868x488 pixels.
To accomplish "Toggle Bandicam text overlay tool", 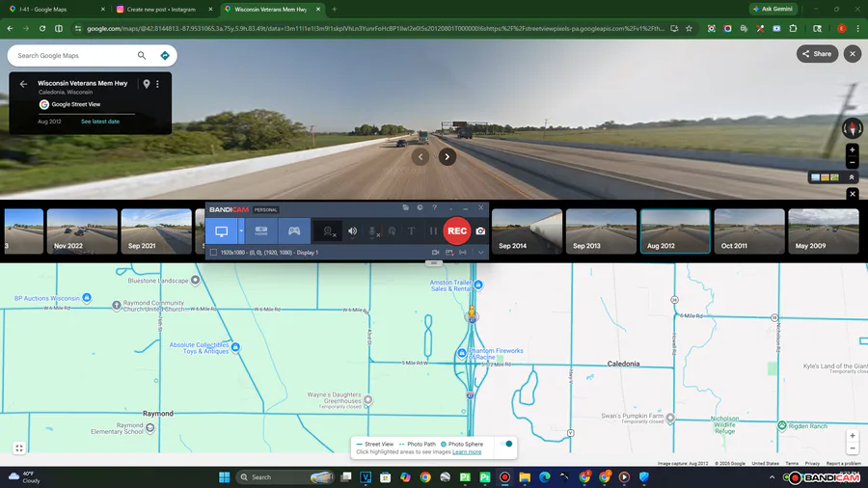I will (x=411, y=231).
